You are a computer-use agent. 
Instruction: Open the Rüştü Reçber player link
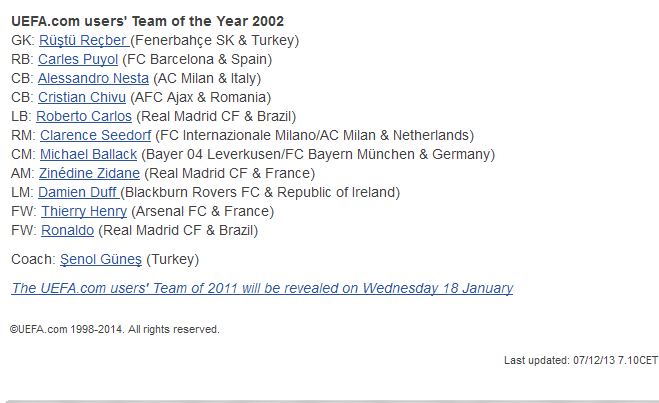tap(84, 40)
